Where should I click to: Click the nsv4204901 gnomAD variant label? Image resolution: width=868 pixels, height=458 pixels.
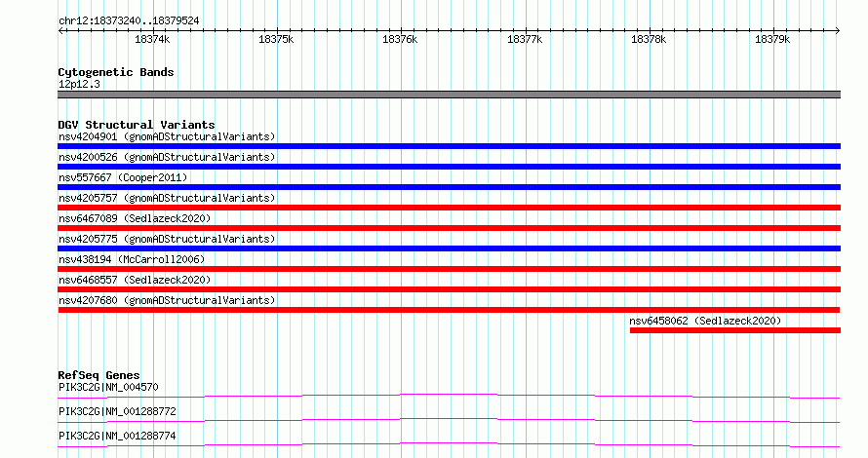pos(167,136)
